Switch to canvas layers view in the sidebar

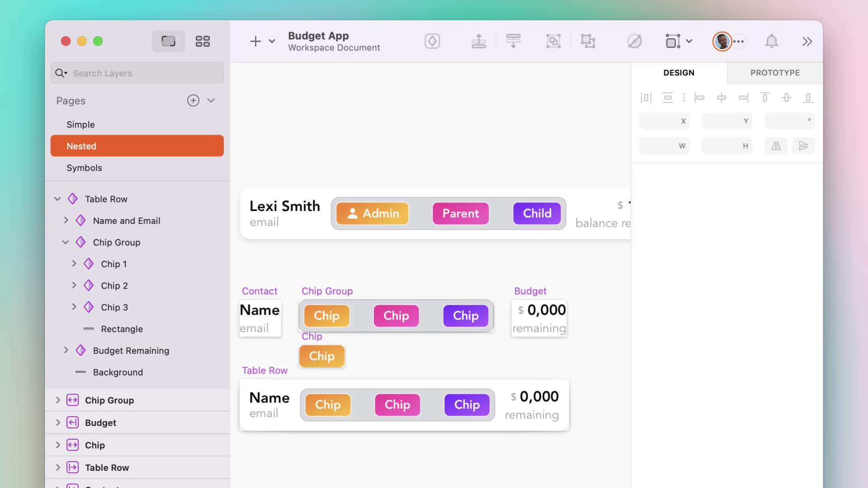point(168,41)
